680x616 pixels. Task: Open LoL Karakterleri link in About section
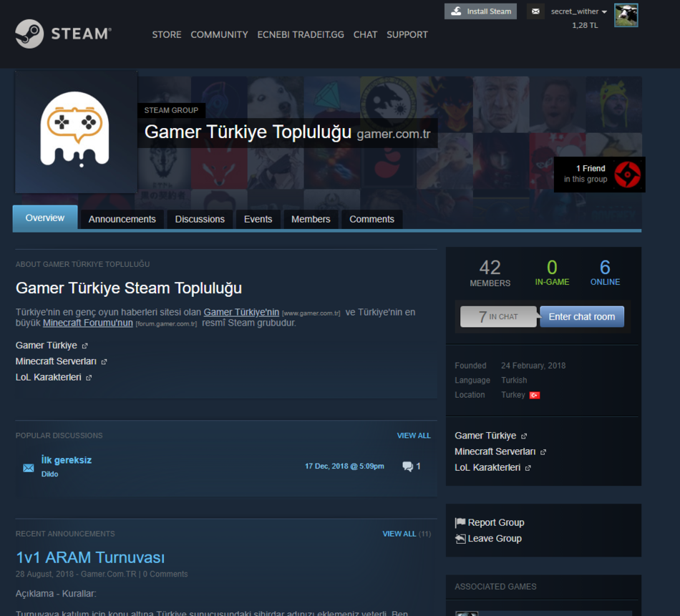coord(49,378)
